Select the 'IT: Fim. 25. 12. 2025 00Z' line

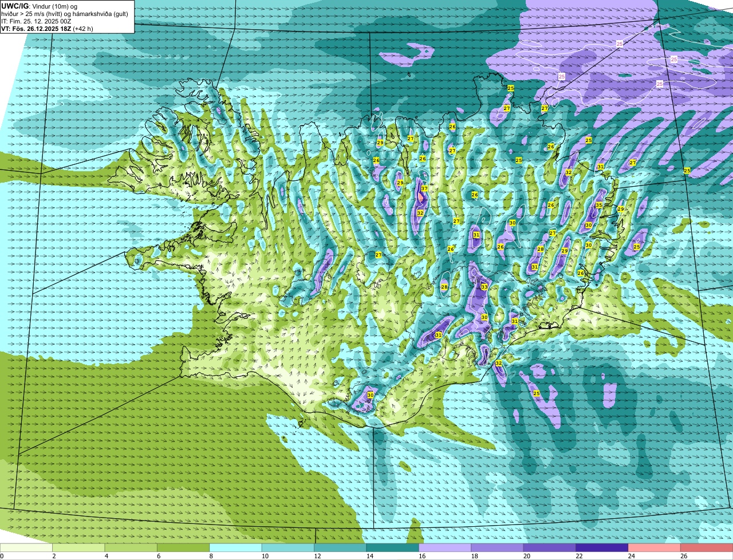(x=36, y=21)
